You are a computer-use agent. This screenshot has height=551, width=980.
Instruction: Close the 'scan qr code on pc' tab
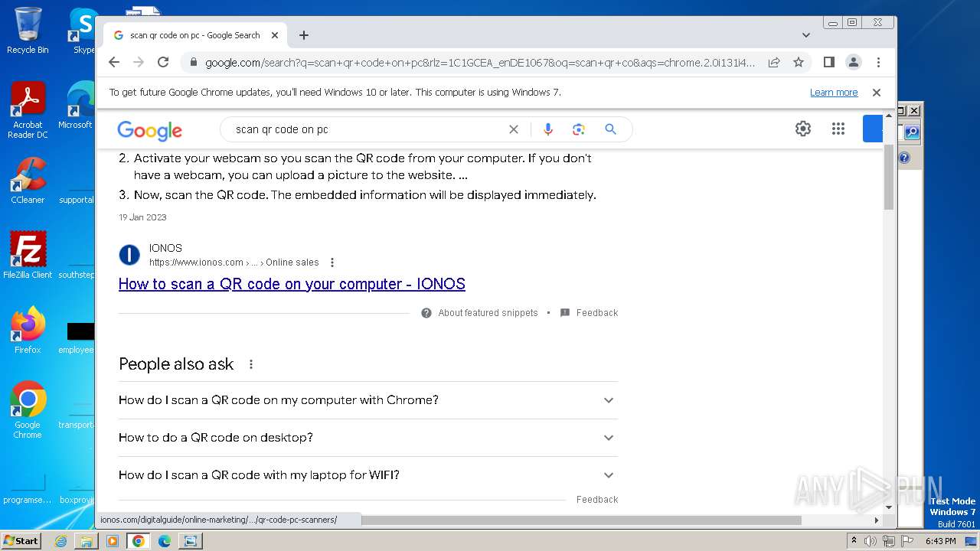pyautogui.click(x=275, y=35)
